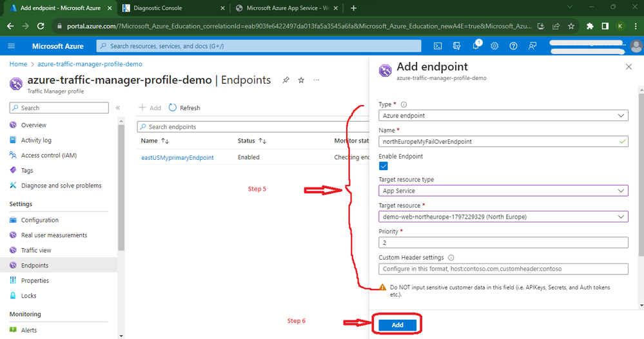Click the global Azure search bar
Viewport: 644px width, 339px height.
pyautogui.click(x=259, y=46)
